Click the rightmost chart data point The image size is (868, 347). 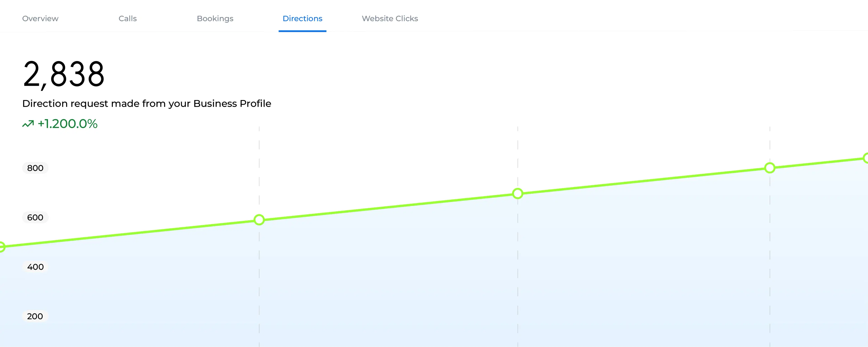point(866,158)
